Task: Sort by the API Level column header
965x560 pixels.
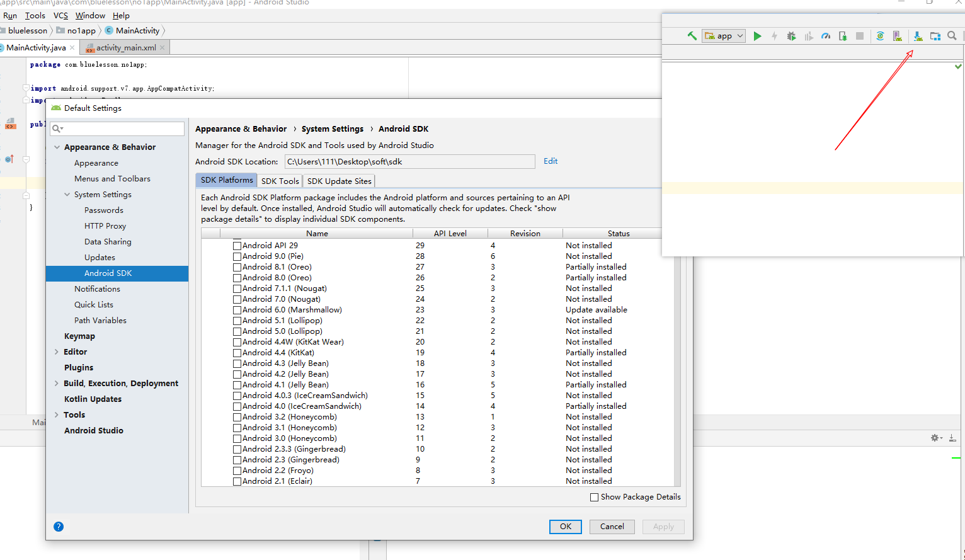Action: [450, 233]
